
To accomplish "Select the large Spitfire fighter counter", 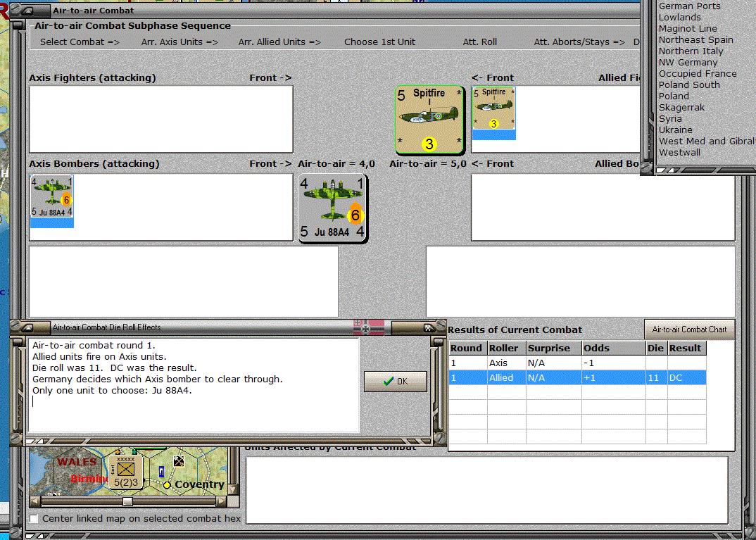I will (429, 120).
